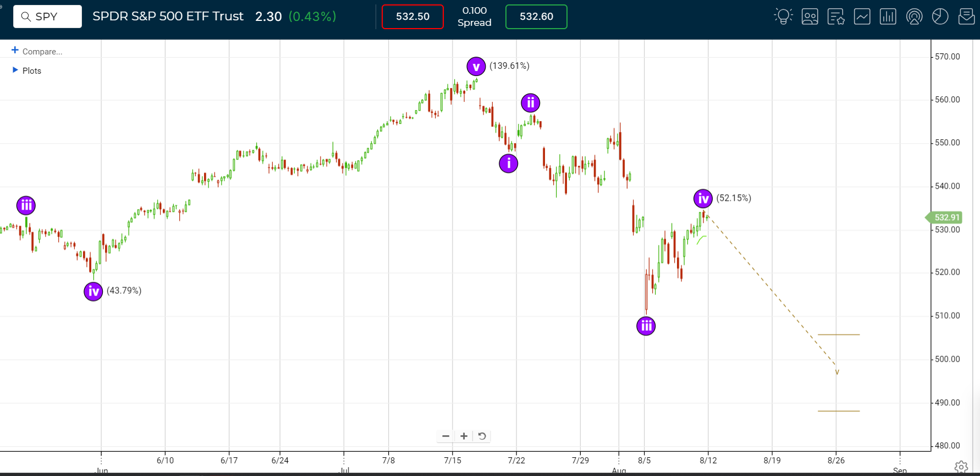Click the line chart icon
Screen dimensions: 980x476
click(x=862, y=17)
